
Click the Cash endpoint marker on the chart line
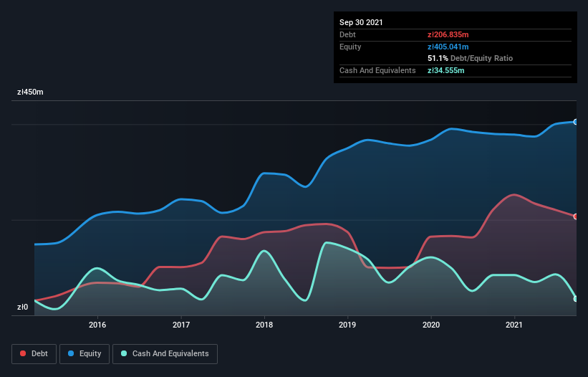pos(576,299)
